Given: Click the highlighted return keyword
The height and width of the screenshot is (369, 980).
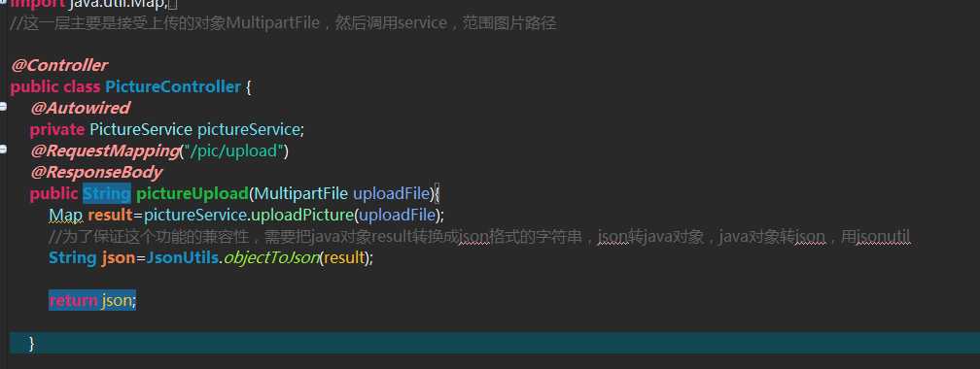Looking at the screenshot, I should click(x=73, y=301).
